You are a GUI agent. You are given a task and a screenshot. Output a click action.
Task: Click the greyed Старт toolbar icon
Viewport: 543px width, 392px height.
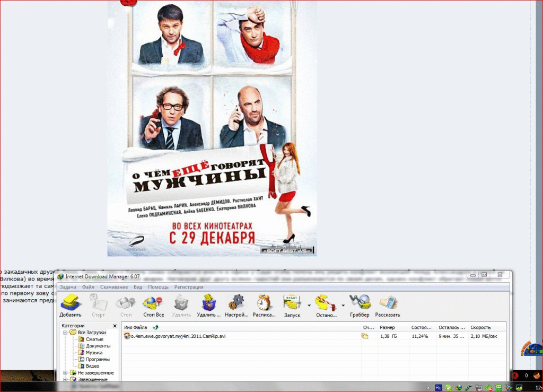click(98, 302)
